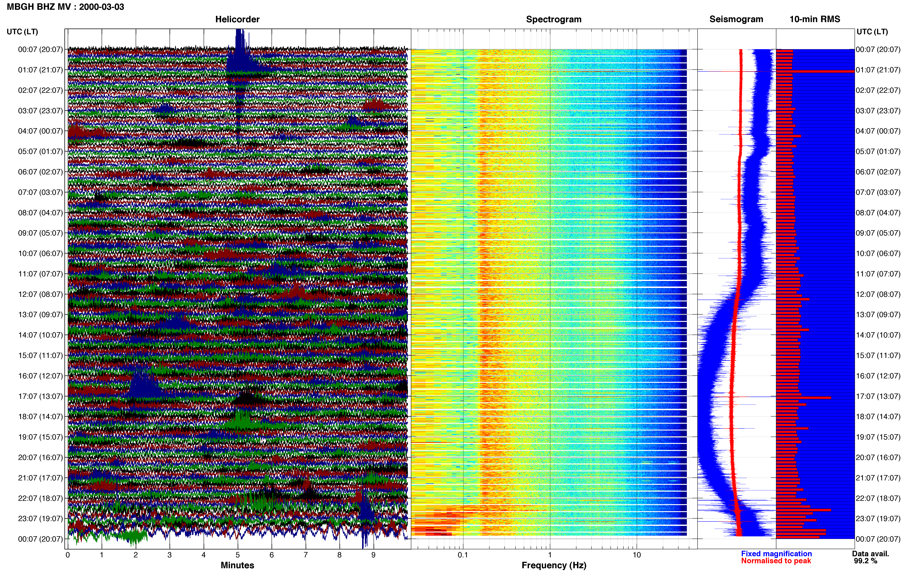Click the long red RMS bar at 17:07
The width and height of the screenshot is (924, 578).
click(804, 398)
